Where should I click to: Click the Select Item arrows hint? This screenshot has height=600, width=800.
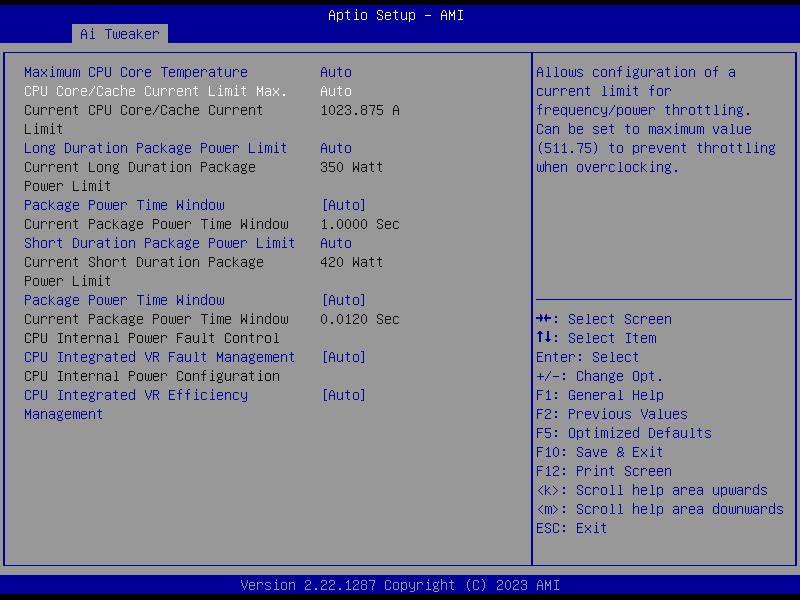pos(596,338)
